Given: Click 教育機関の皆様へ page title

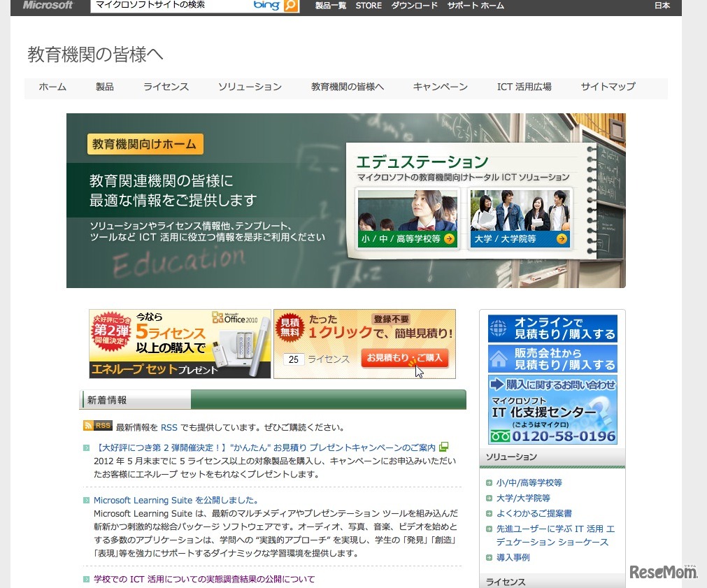Looking at the screenshot, I should (95, 55).
